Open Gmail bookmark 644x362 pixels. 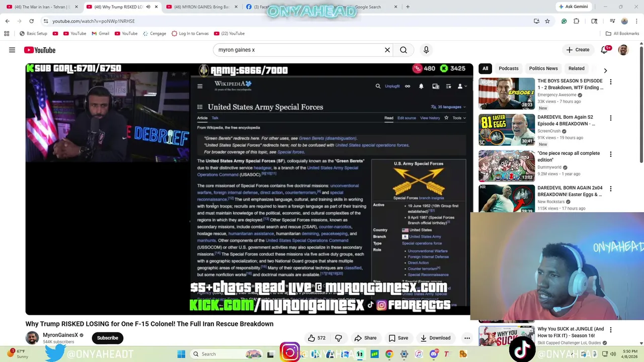point(100,34)
